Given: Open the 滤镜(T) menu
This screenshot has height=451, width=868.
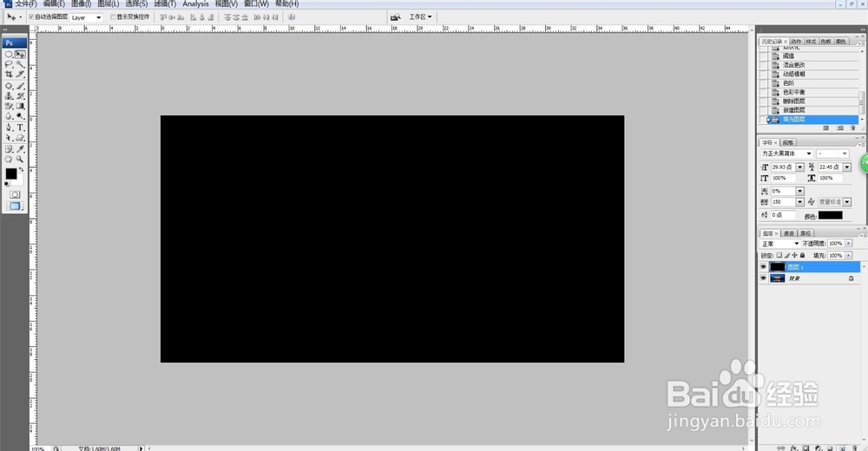Looking at the screenshot, I should [x=165, y=3].
